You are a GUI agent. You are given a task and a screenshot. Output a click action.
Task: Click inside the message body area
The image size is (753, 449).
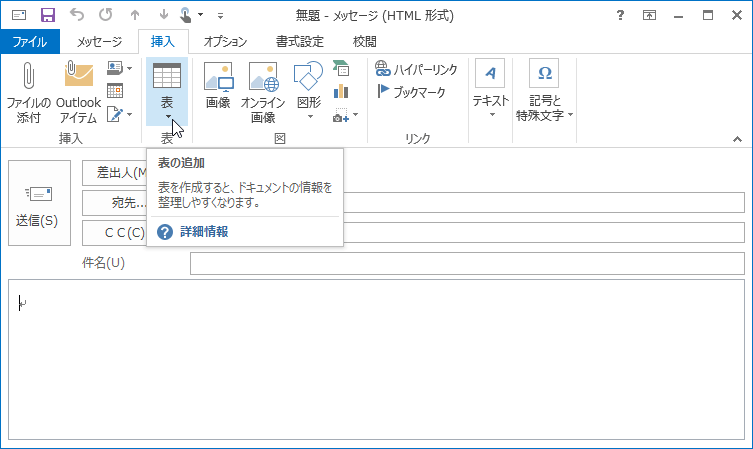(x=376, y=360)
